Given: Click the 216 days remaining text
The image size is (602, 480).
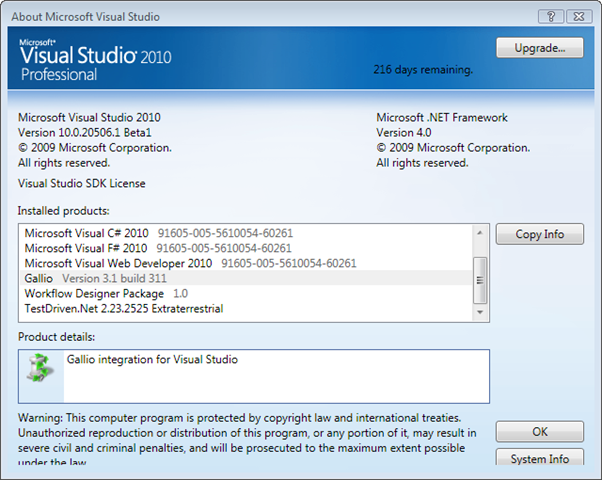Looking at the screenshot, I should pos(423,70).
